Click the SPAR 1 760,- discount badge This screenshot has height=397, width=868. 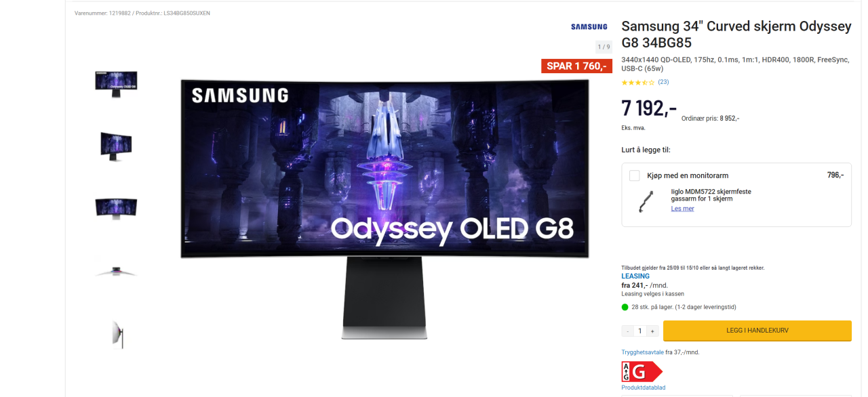576,66
